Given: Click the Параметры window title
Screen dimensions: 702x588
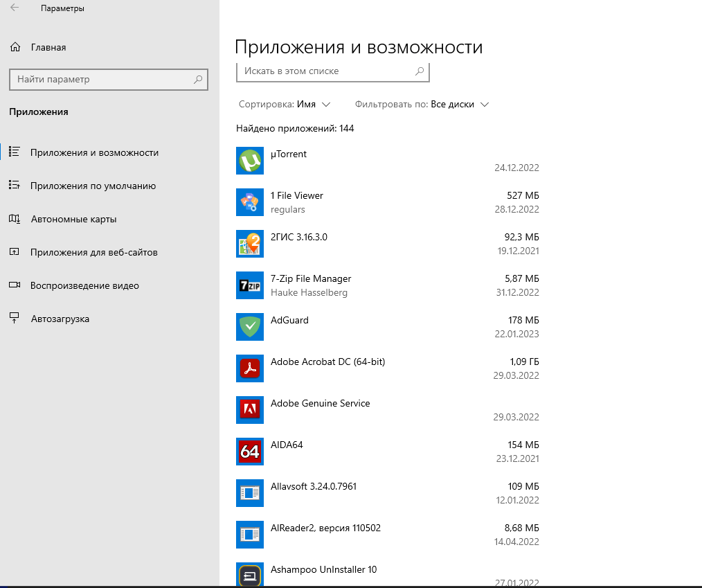Looking at the screenshot, I should point(63,8).
